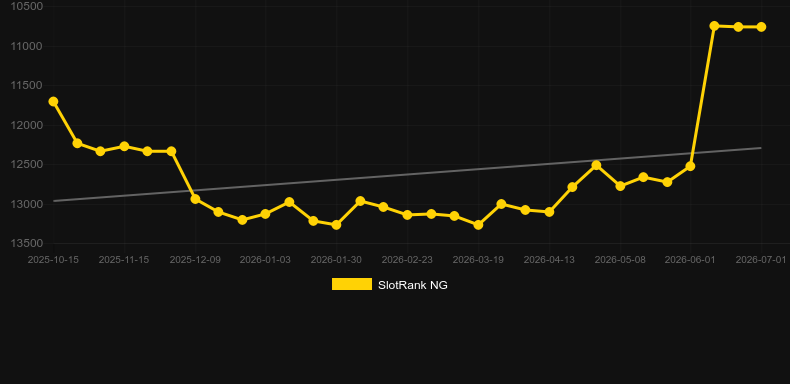The height and width of the screenshot is (384, 790).
Task: Click the 13500 y-axis label
Action: tap(26, 243)
